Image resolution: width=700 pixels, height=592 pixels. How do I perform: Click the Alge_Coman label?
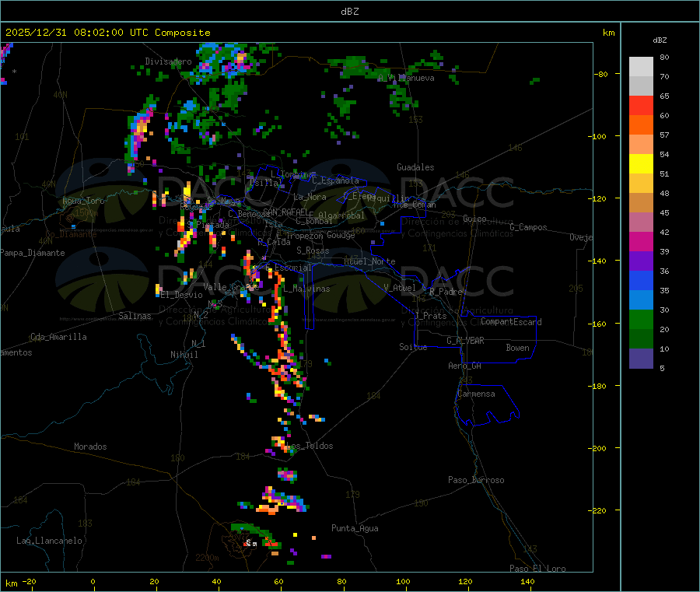415,205
